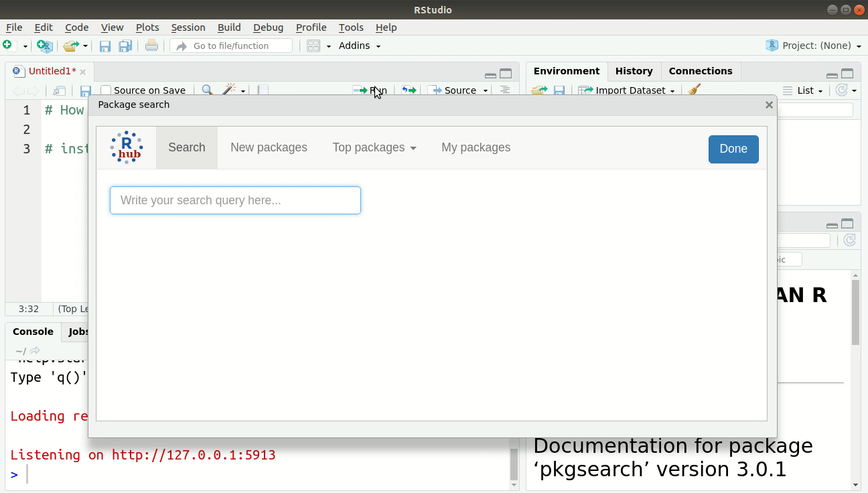
Task: Click the workspace panes grid icon
Action: coord(313,46)
